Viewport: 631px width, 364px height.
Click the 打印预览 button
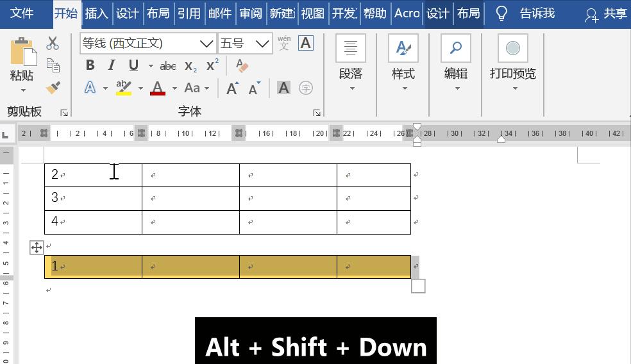tap(513, 63)
